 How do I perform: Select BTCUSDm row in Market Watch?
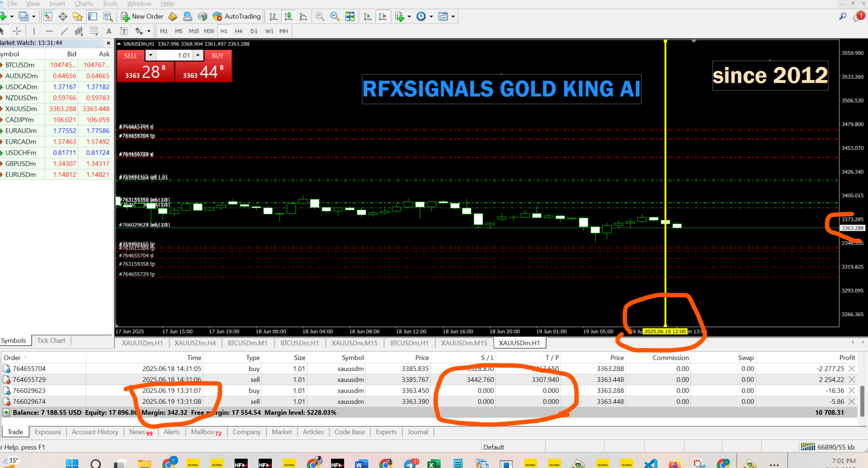tap(55, 65)
